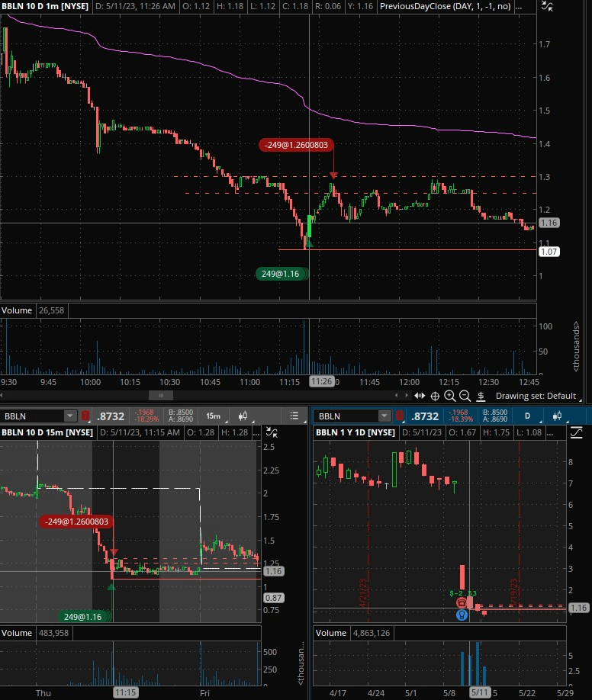Click the 249@1.16 order bubble on 1m chart
Viewport: 592px width, 700px height.
281,274
